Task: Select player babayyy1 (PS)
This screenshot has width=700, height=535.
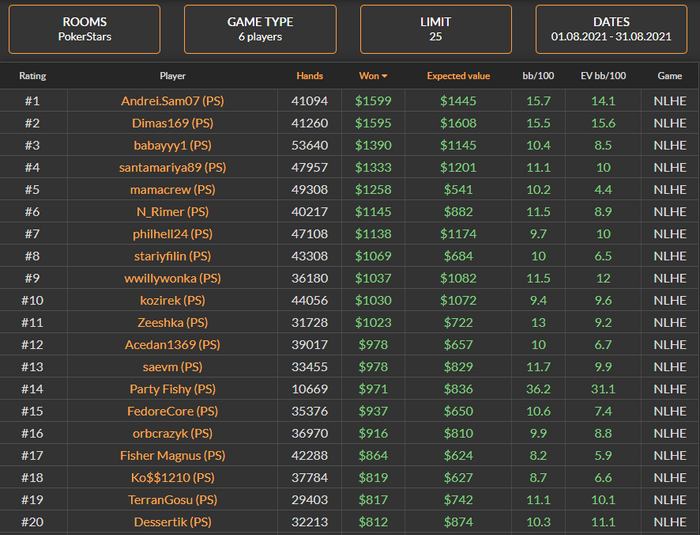Action: pos(172,145)
